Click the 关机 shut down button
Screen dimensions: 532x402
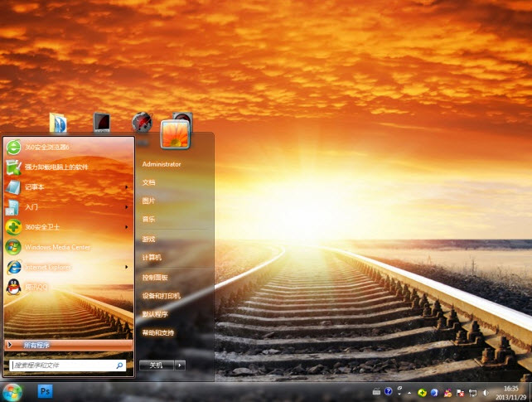click(x=157, y=366)
